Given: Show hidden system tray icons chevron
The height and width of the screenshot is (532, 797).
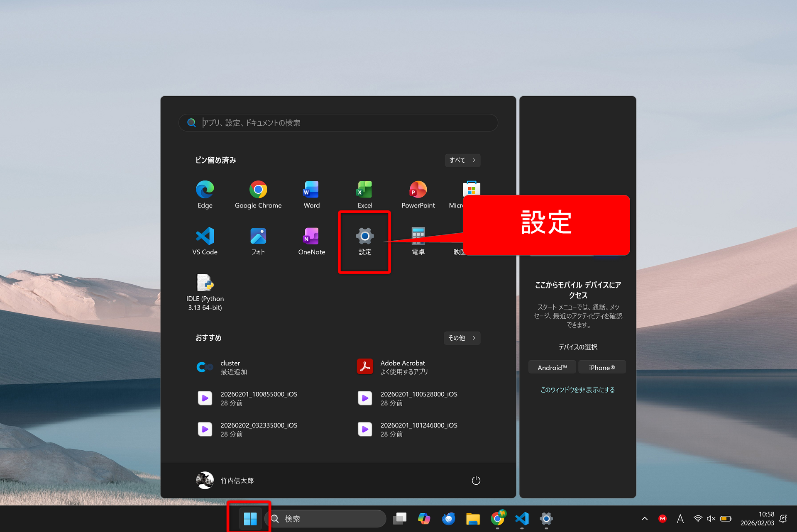Looking at the screenshot, I should click(x=644, y=519).
